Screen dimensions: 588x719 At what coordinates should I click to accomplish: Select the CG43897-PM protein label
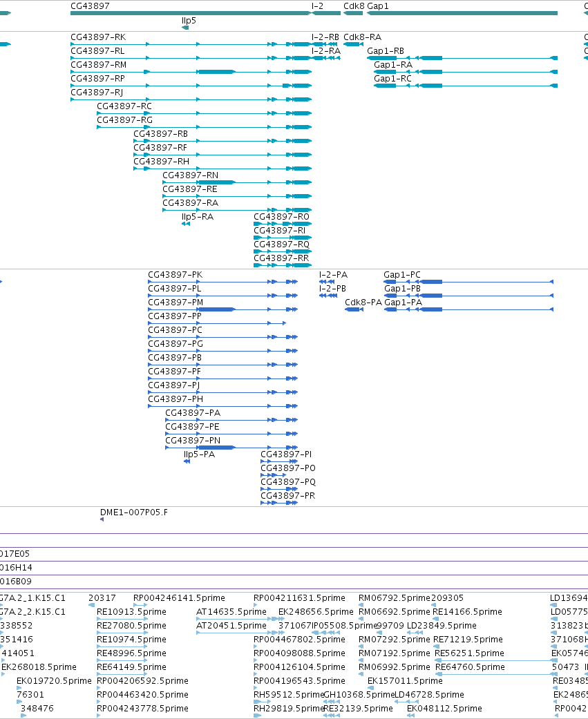176,303
